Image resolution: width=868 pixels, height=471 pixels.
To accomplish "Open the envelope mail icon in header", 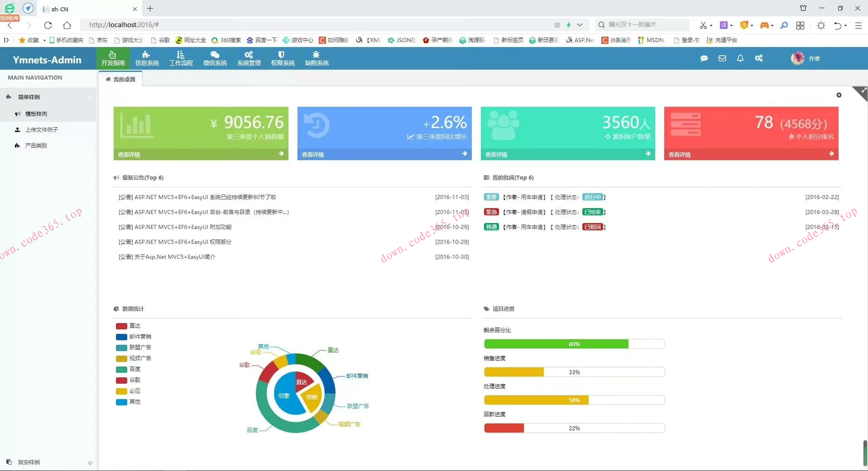I will 722,58.
